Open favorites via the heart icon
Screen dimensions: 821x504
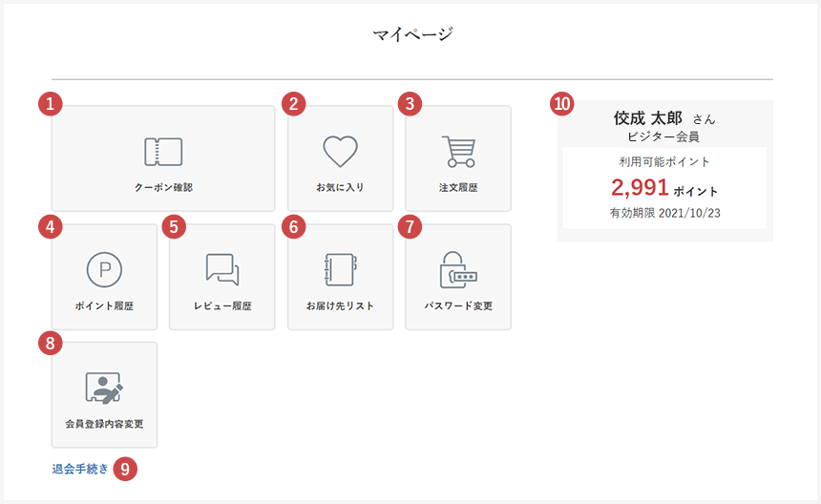340,152
